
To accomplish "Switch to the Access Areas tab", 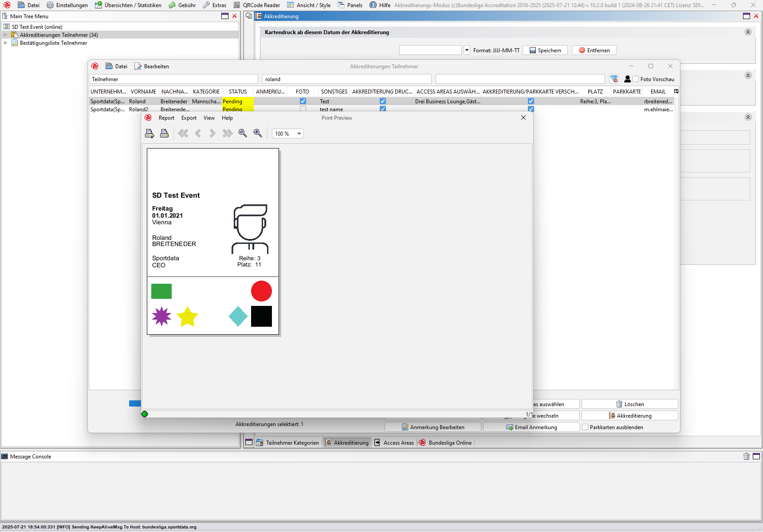I will point(394,442).
